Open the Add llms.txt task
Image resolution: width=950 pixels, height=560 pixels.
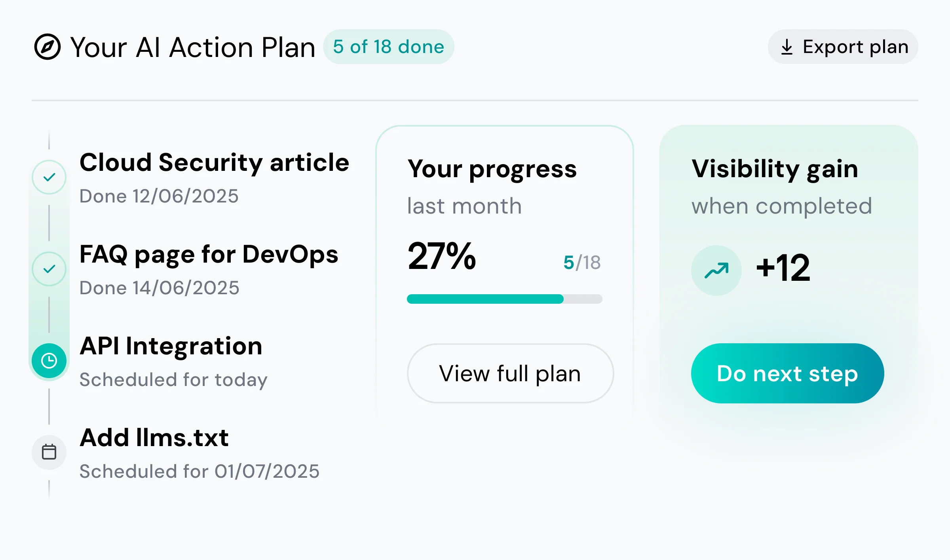(154, 438)
